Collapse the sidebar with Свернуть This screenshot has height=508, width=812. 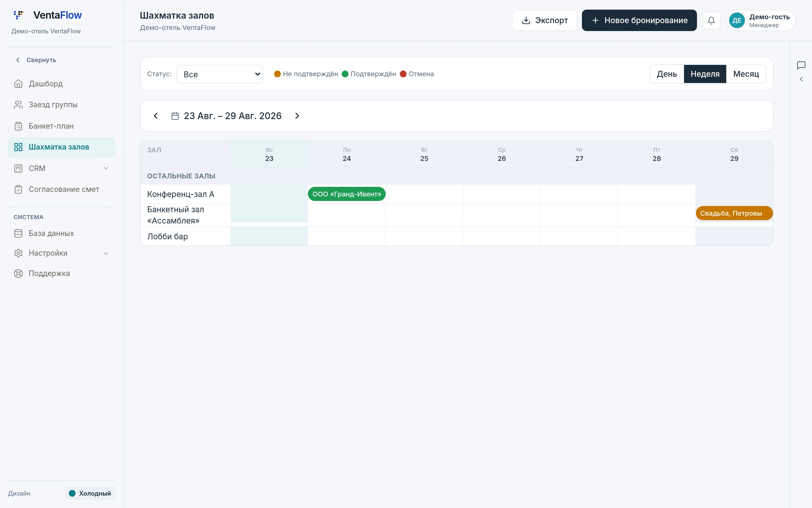tap(36, 60)
